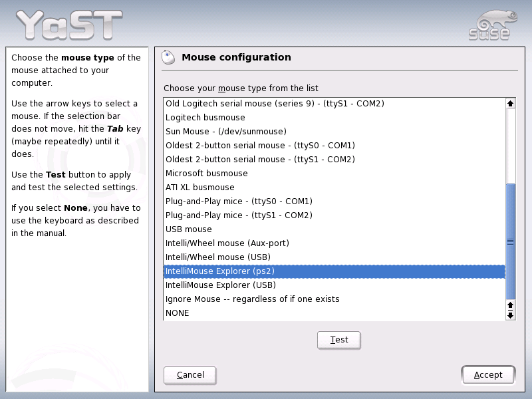Select Intelli/Wheel mouse (USB)
The height and width of the screenshot is (399, 532).
point(334,257)
